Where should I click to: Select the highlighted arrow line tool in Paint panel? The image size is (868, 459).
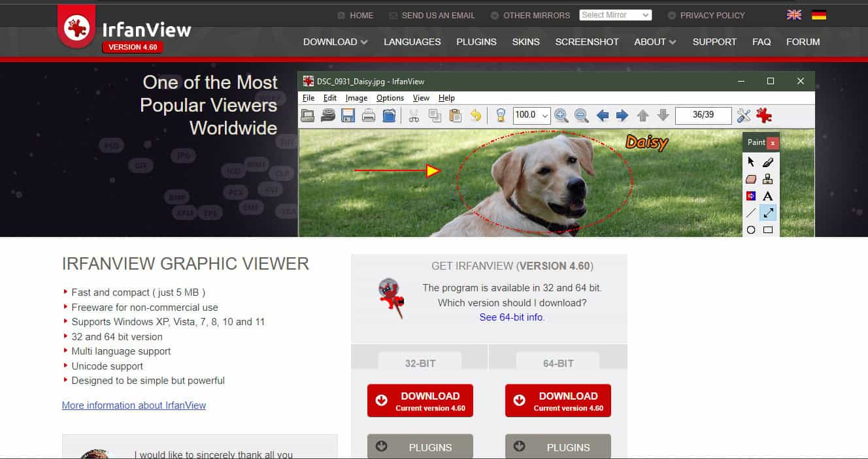click(768, 213)
